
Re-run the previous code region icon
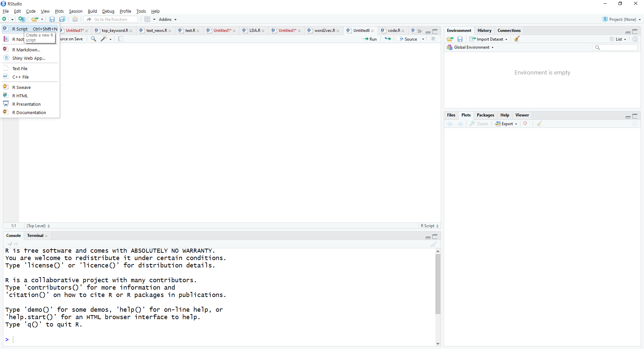(x=388, y=39)
